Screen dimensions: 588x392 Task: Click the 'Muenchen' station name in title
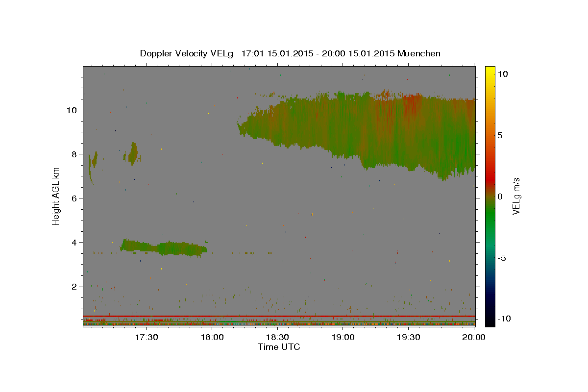click(x=419, y=53)
